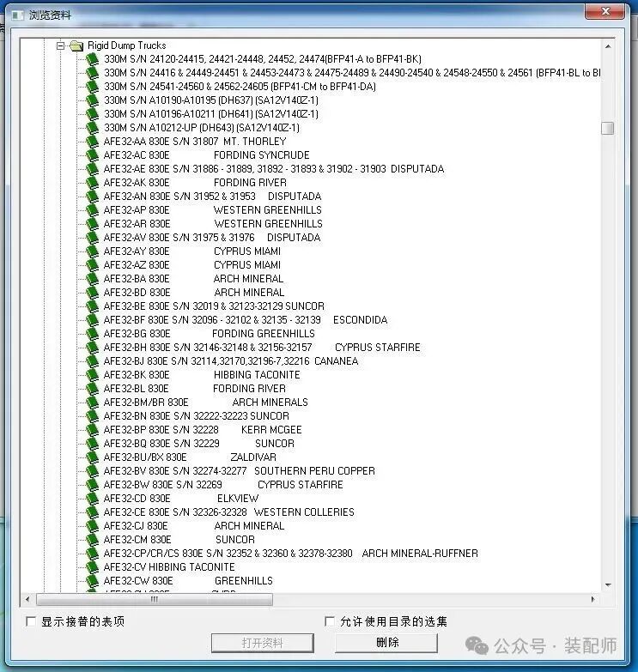Select AFE32-CE 830E WESTERN COLLERIES entry
The width and height of the screenshot is (638, 672).
(x=229, y=512)
